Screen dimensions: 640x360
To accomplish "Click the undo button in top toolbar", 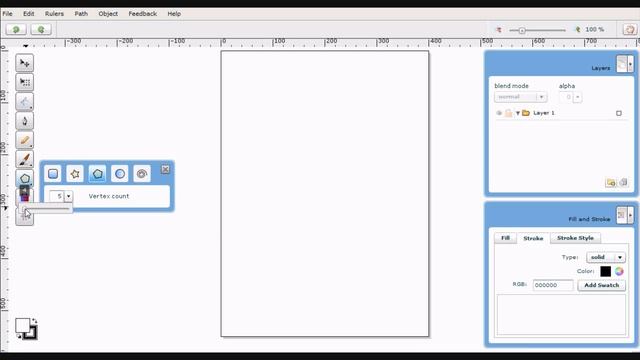I will [x=16, y=29].
